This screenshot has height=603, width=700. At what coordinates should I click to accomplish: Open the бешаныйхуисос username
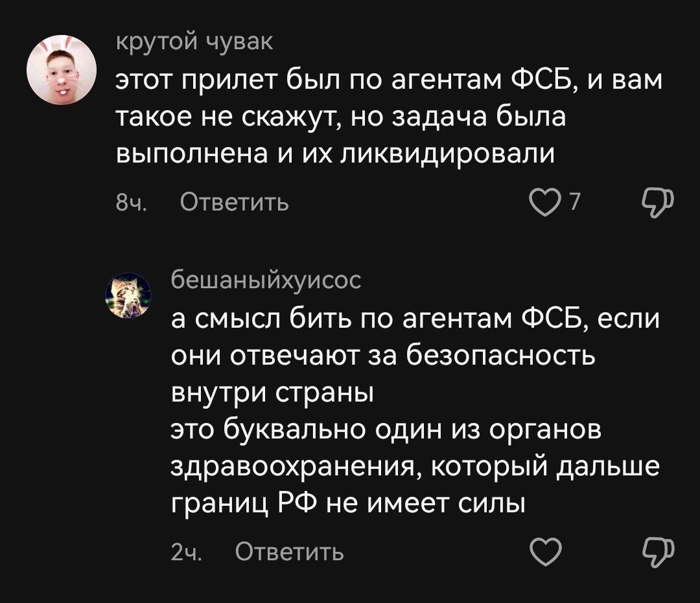266,279
